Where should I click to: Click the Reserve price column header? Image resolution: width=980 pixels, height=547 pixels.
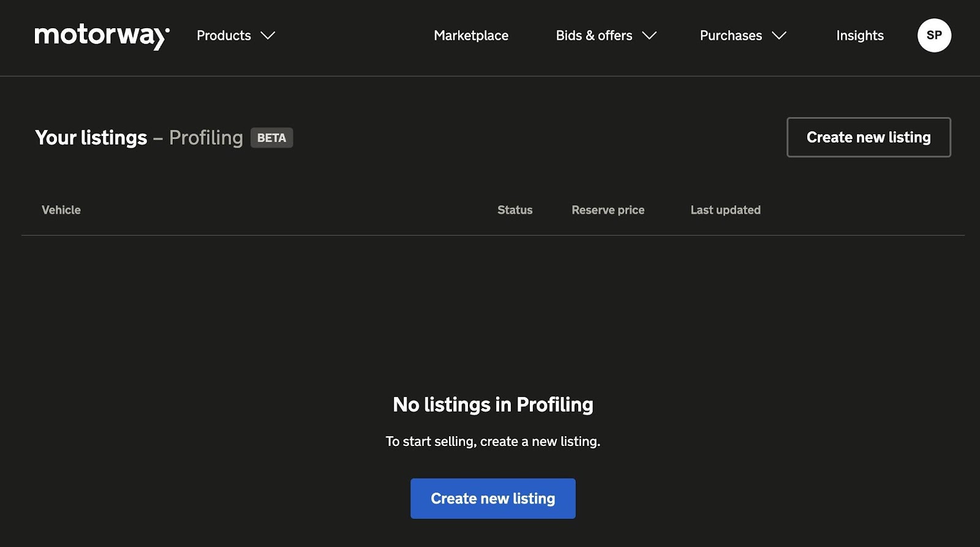[x=608, y=210]
